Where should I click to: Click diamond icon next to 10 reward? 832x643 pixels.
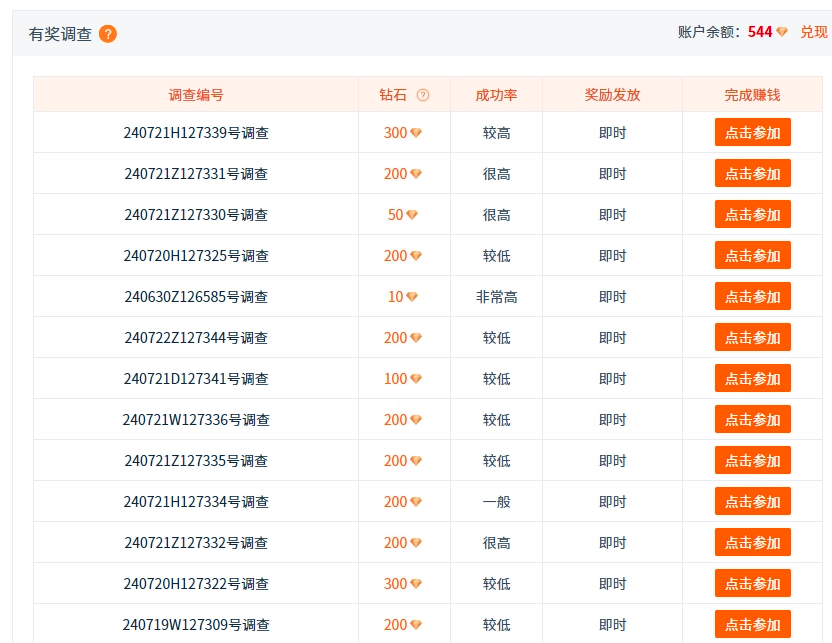pos(412,297)
